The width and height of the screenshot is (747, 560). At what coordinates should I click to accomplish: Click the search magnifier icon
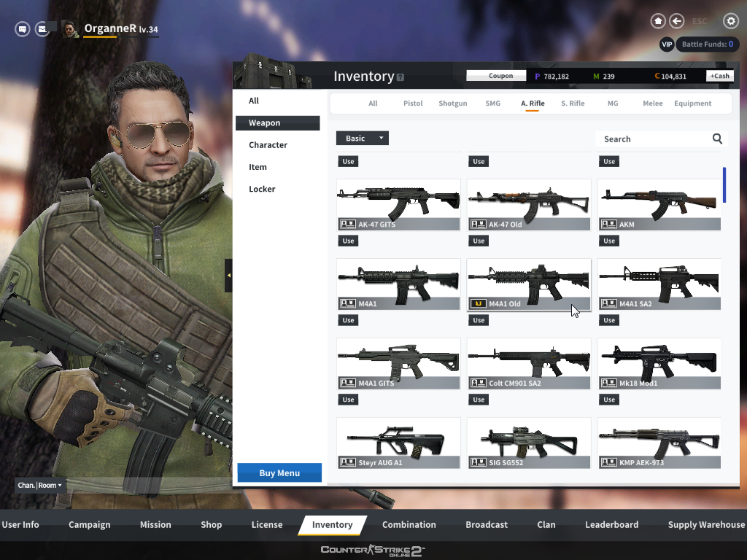pyautogui.click(x=717, y=139)
